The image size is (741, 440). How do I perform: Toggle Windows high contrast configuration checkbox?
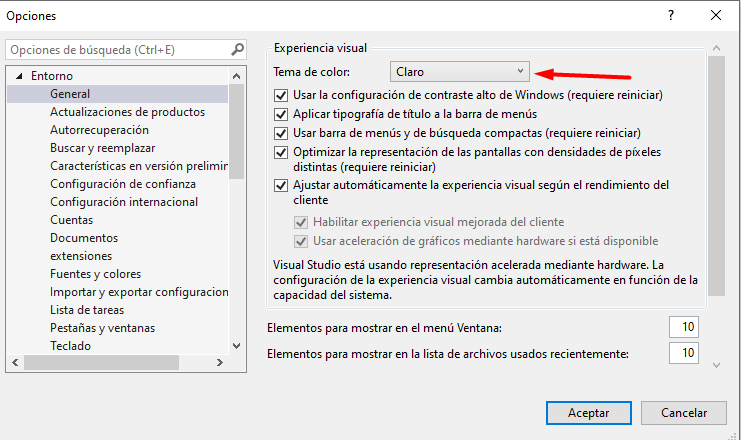(281, 96)
